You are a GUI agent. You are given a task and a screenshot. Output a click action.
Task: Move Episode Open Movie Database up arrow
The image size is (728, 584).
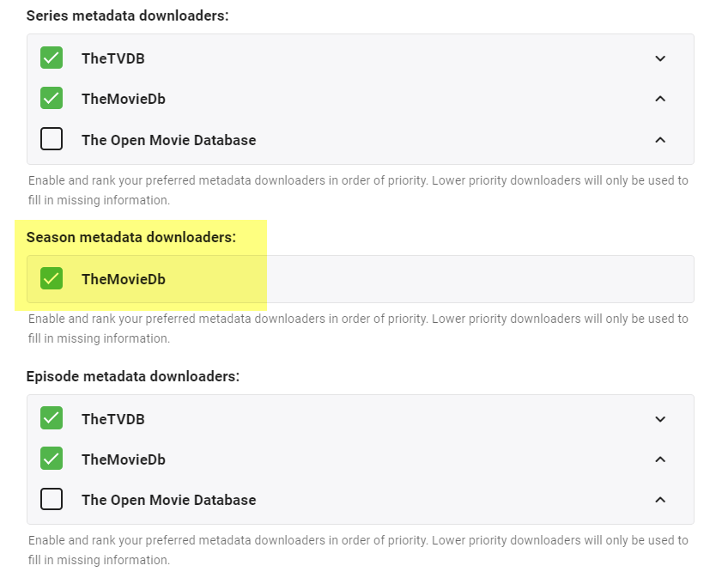pos(660,499)
